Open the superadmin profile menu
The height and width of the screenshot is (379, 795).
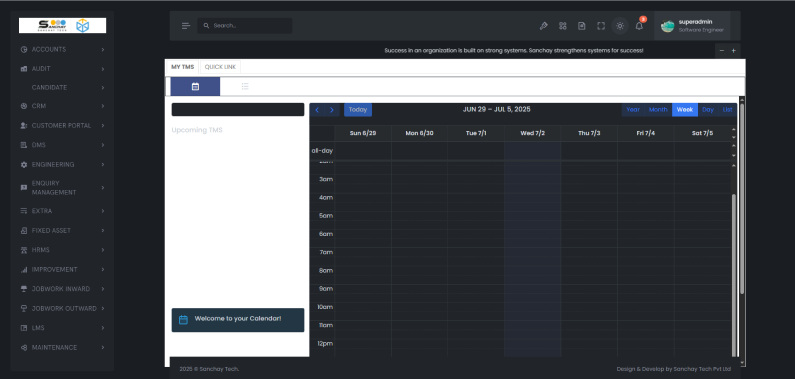[692, 26]
